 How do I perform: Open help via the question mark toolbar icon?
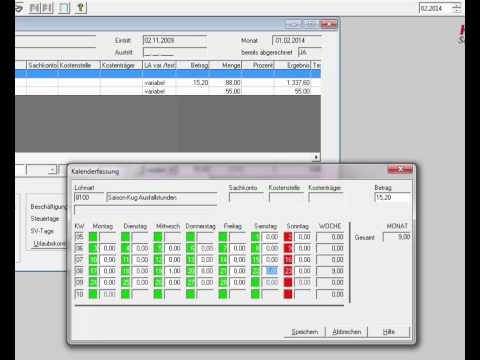[81, 7]
